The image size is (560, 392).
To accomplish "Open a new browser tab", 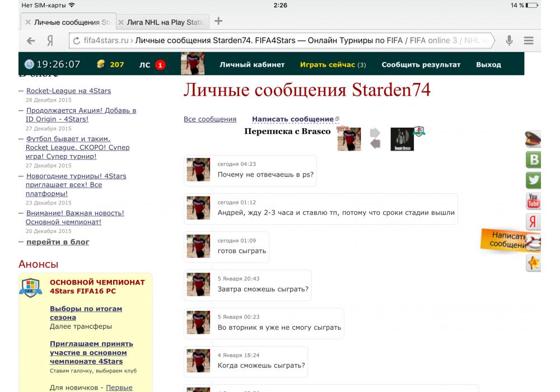I will coord(218,21).
